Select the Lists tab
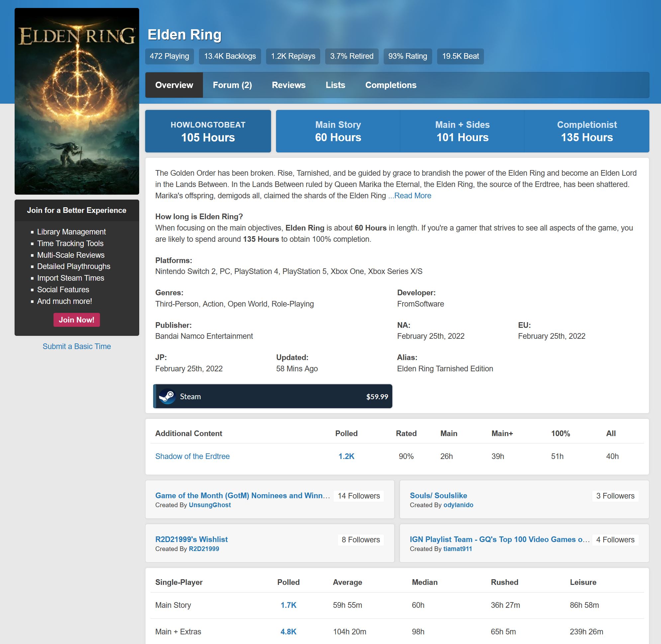661x644 pixels. [335, 85]
